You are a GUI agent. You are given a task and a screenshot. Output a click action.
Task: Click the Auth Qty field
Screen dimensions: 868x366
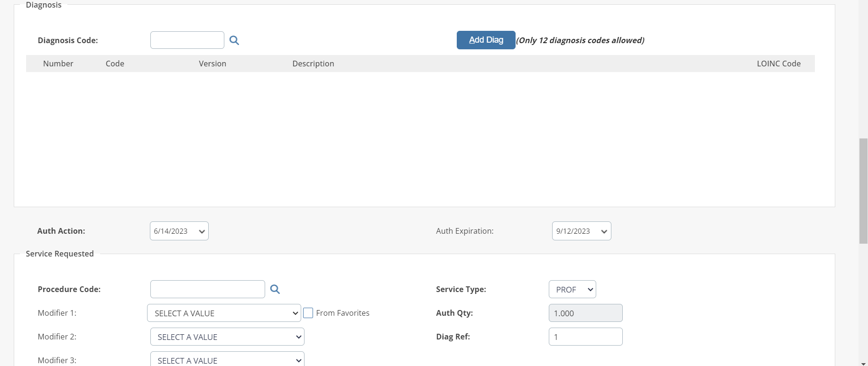[x=586, y=313]
